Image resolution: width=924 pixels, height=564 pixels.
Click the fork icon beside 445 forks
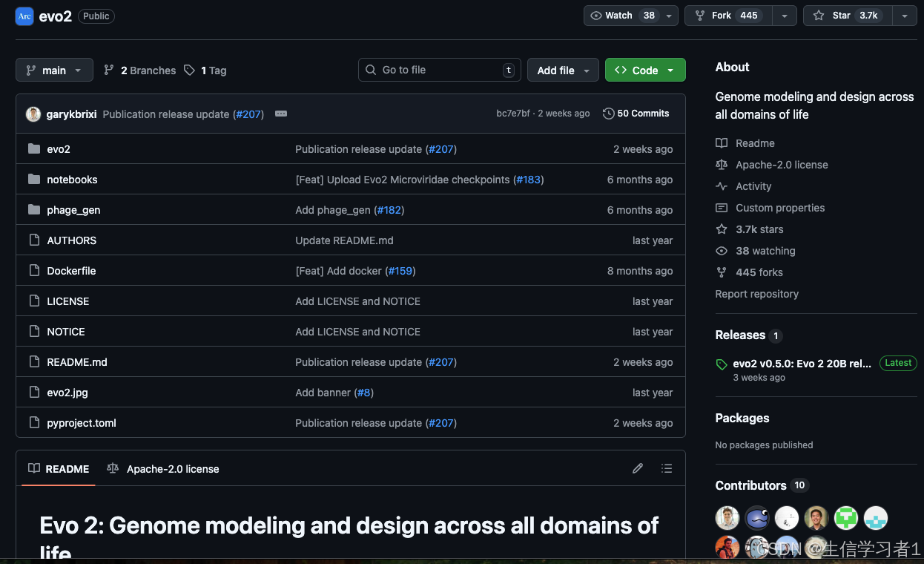[722, 272]
